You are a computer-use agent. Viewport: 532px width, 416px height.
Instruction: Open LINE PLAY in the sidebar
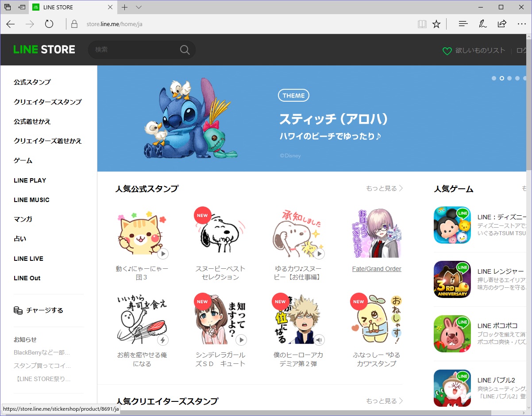30,180
